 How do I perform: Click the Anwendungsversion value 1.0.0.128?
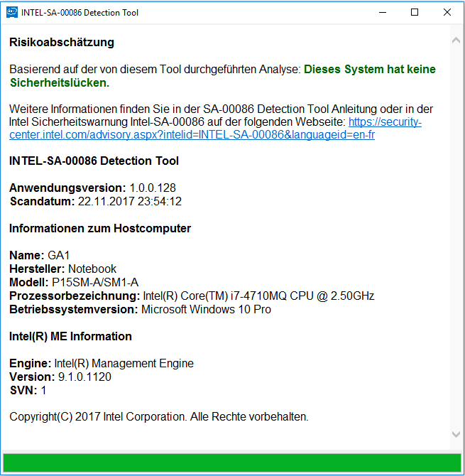[153, 188]
